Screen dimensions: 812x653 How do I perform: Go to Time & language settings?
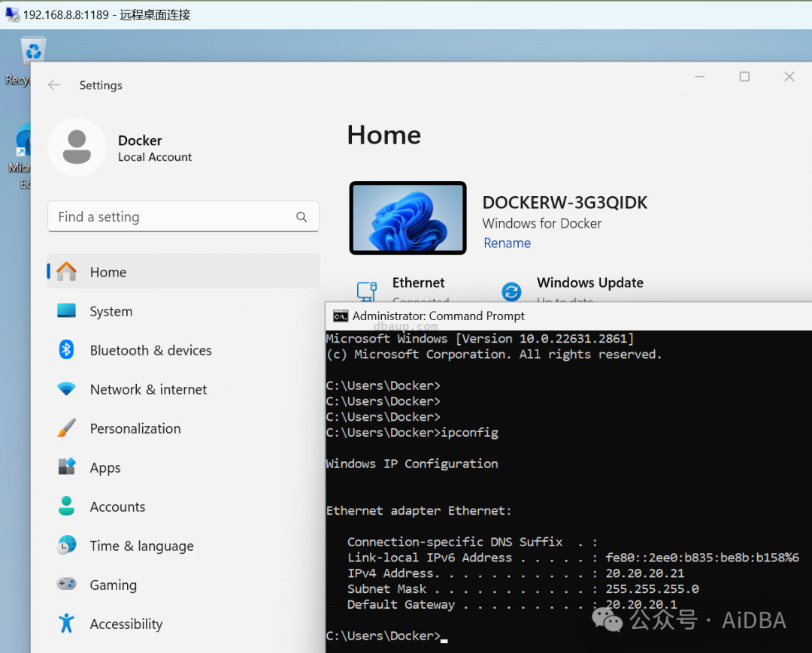(183, 546)
